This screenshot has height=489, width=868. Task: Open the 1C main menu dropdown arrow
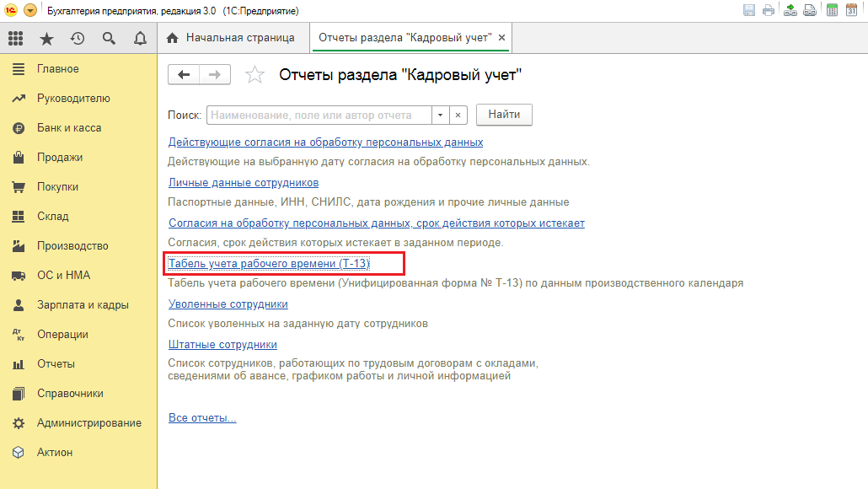(30, 10)
